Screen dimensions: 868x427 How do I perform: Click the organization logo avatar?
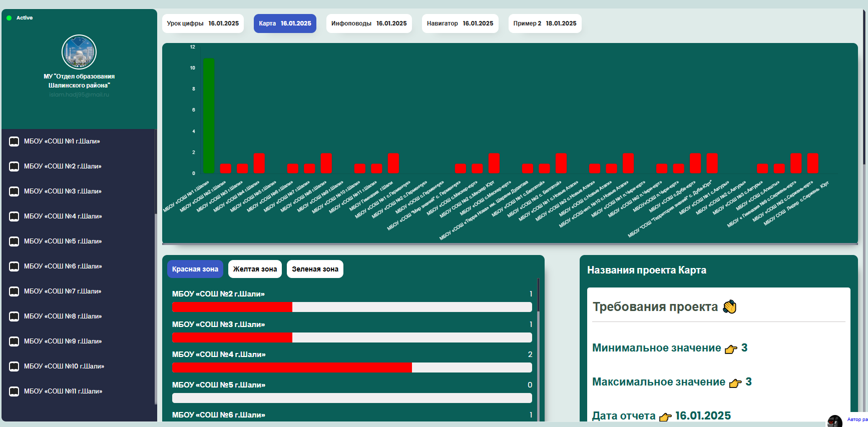click(79, 52)
